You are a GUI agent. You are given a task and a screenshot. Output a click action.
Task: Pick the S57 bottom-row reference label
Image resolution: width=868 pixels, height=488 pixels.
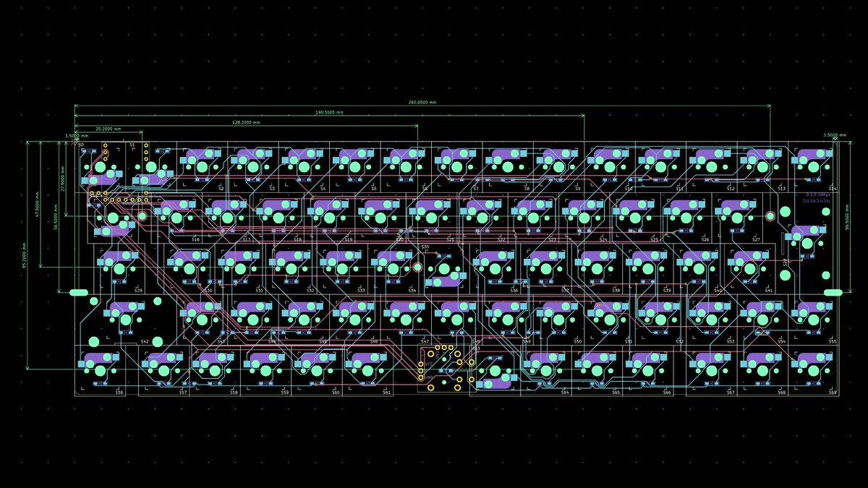(183, 392)
